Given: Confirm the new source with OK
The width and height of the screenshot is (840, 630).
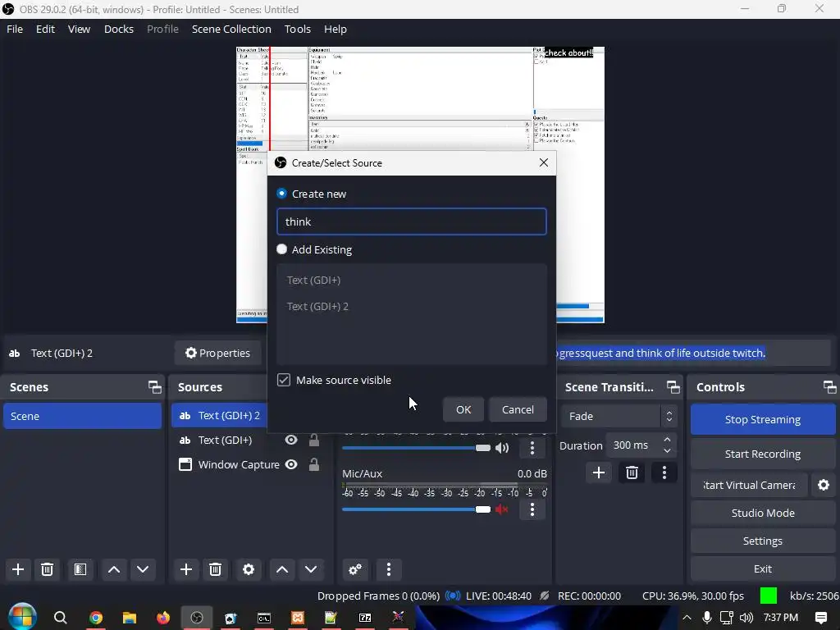Looking at the screenshot, I should [x=463, y=409].
